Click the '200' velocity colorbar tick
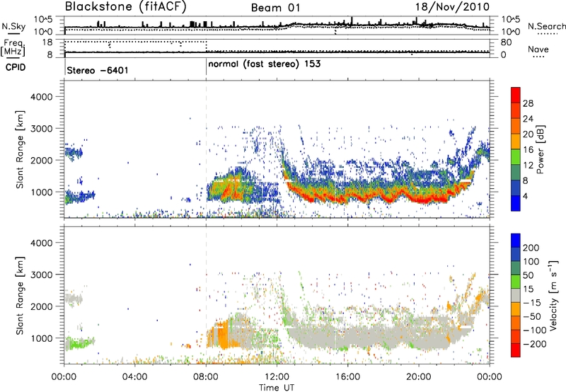Screen dimensions: 566x392 pos(531,248)
